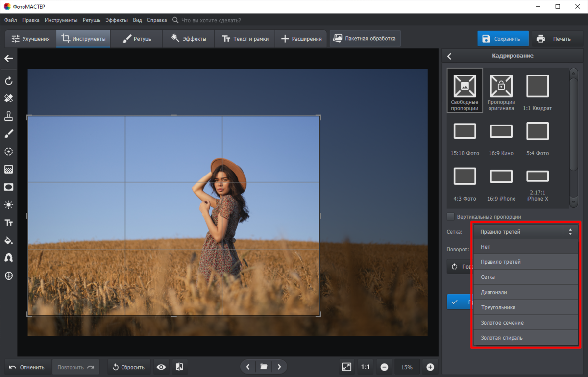Select the radial filter dotted circle tool
The width and height of the screenshot is (588, 377).
click(8, 151)
